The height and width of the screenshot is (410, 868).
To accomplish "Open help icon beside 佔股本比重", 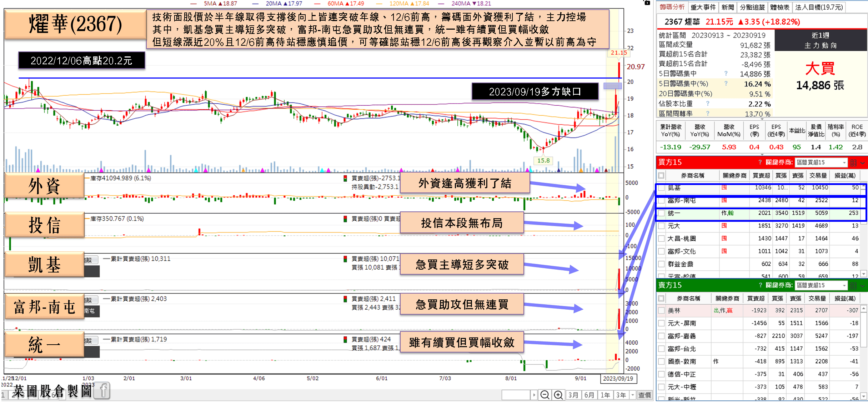I will point(708,103).
